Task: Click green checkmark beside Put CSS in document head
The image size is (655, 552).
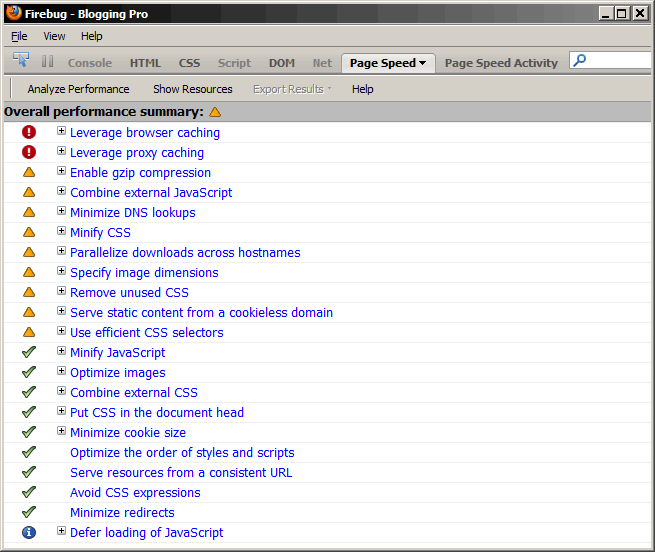Action: pyautogui.click(x=29, y=412)
